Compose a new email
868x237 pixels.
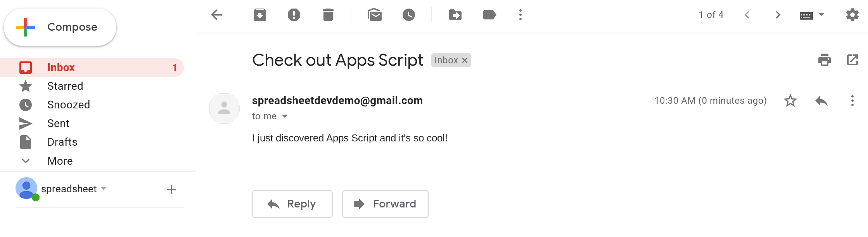(60, 27)
